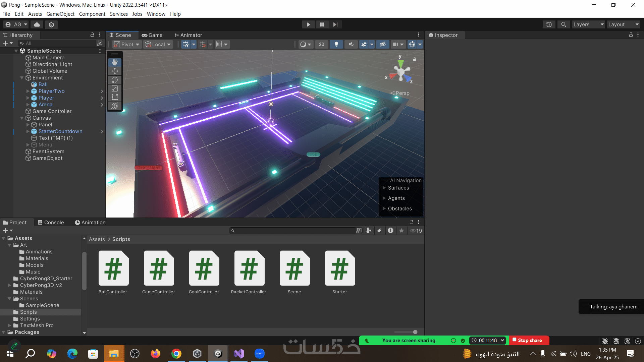Expand the Surfaces section in AI Navigation
The width and height of the screenshot is (644, 362).
click(384, 188)
